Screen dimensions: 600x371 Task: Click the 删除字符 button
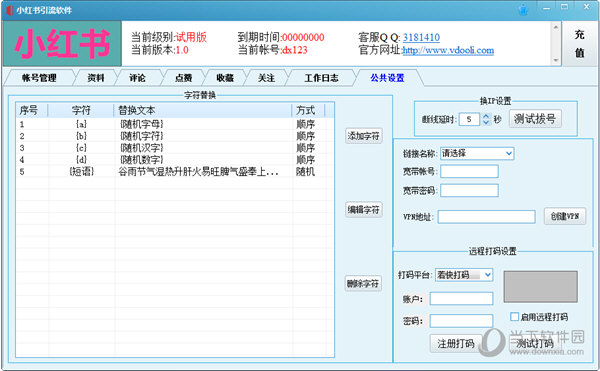pos(363,283)
